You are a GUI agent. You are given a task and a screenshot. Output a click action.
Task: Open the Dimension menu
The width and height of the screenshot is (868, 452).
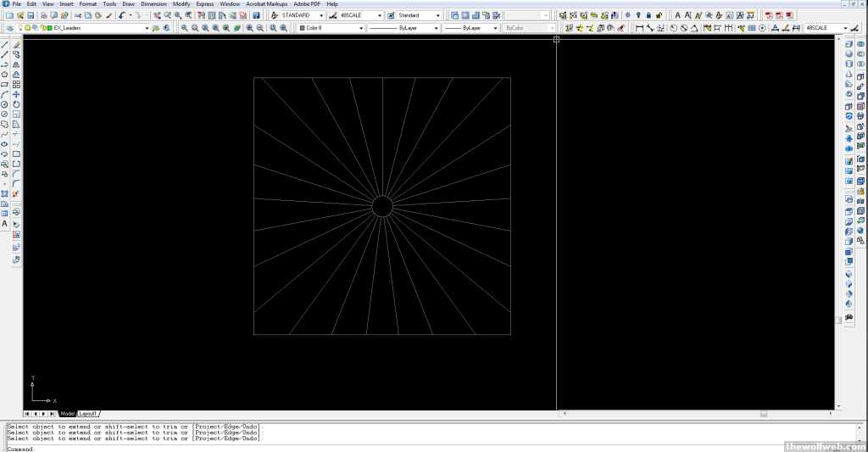(x=153, y=4)
